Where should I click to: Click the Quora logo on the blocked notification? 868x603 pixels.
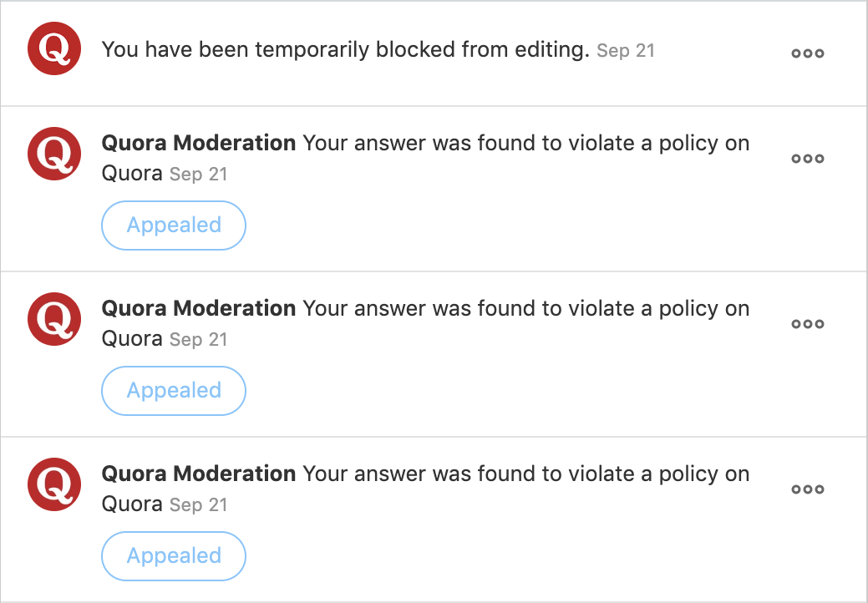pyautogui.click(x=53, y=48)
